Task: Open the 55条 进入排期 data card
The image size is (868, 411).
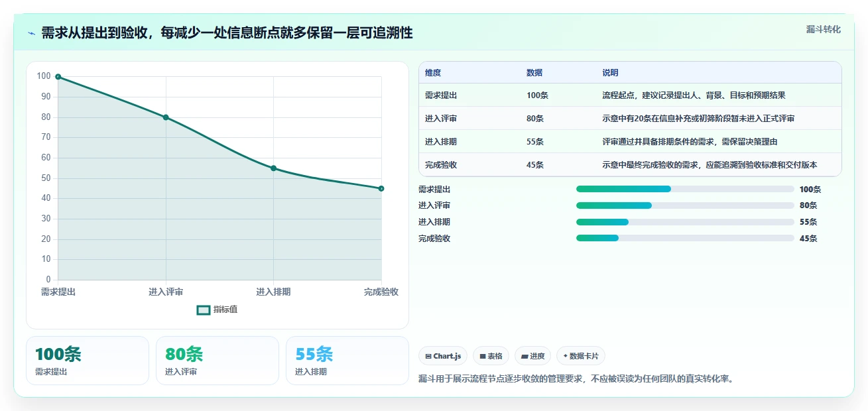Action: pyautogui.click(x=347, y=361)
